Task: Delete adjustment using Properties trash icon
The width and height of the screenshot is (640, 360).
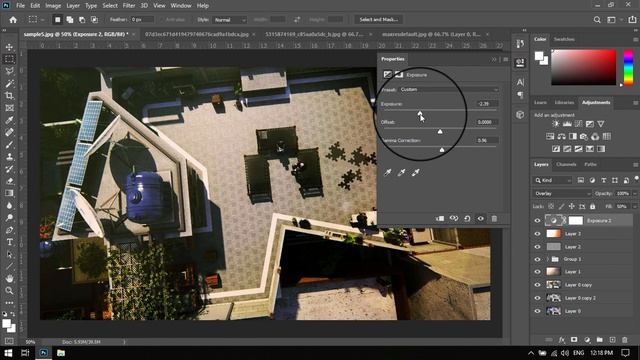Action: coord(494,219)
